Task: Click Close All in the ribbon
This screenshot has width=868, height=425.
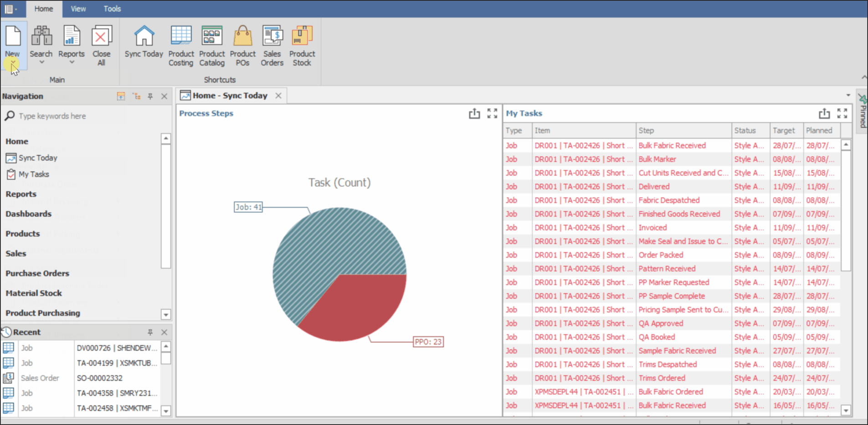Action: [101, 46]
